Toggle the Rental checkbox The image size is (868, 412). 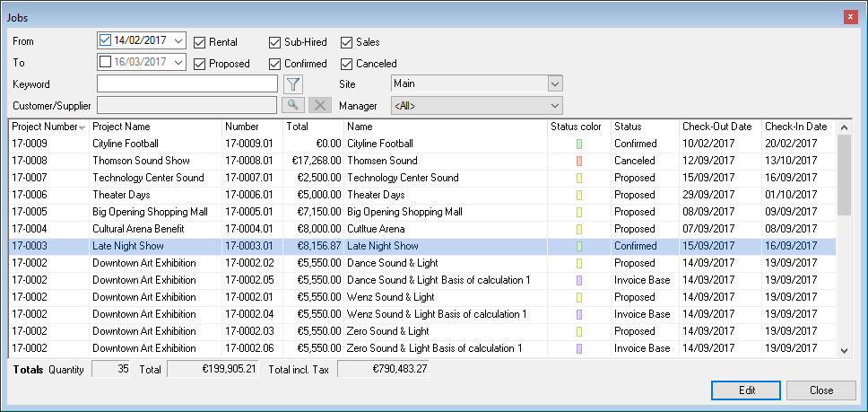point(199,42)
